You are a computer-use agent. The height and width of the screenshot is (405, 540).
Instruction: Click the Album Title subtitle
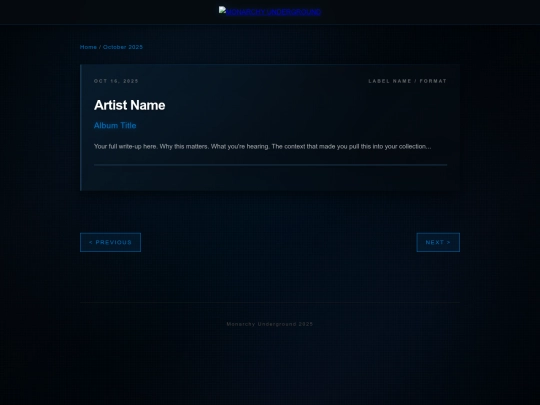point(115,126)
